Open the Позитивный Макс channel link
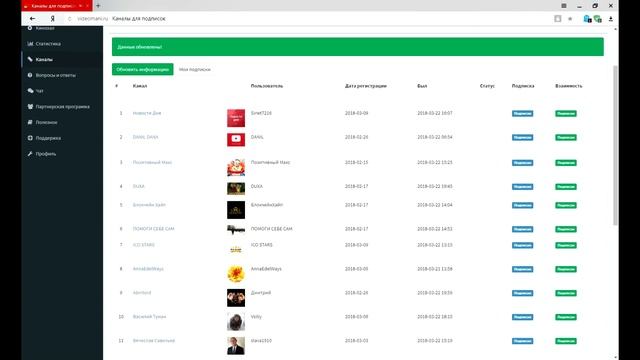Image resolution: width=640 pixels, height=360 pixels. (152, 162)
